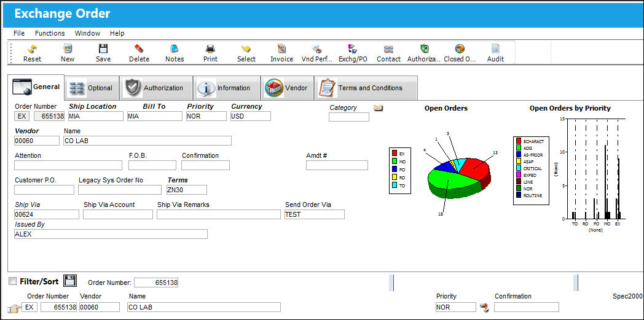Open the Functions menu
The width and height of the screenshot is (644, 320).
point(50,33)
